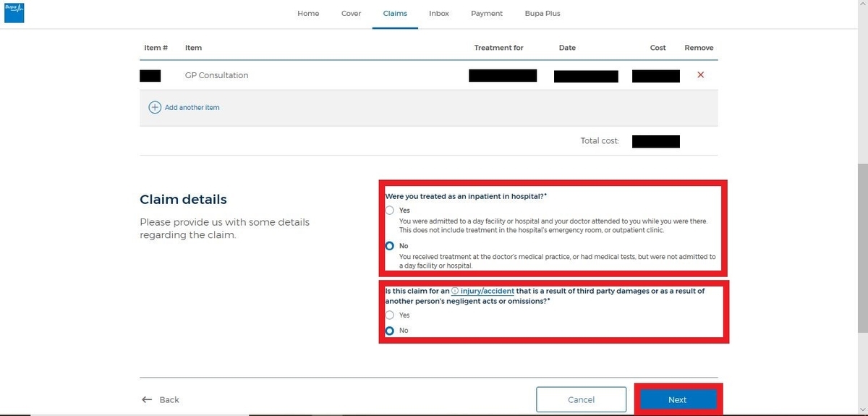Screen dimensions: 868x416
Task: Click the Next button
Action: coord(678,399)
